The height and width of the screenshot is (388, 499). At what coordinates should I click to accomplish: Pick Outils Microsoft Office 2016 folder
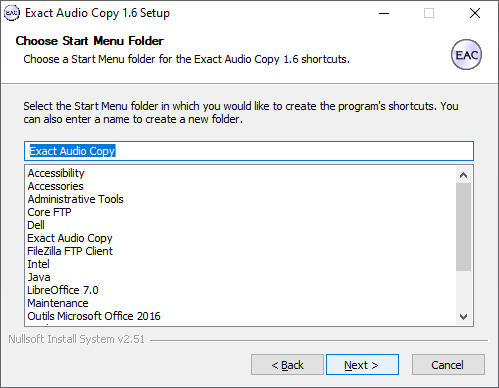[94, 316]
